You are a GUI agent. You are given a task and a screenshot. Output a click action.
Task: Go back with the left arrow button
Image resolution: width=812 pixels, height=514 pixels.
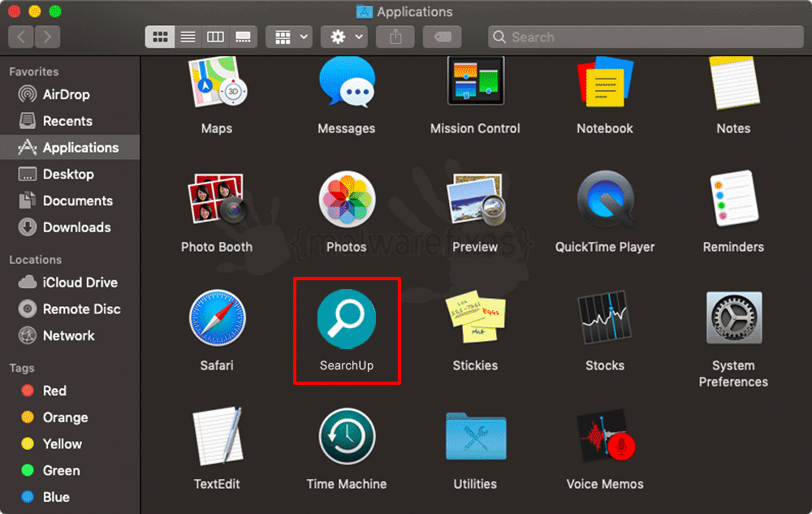click(x=21, y=37)
